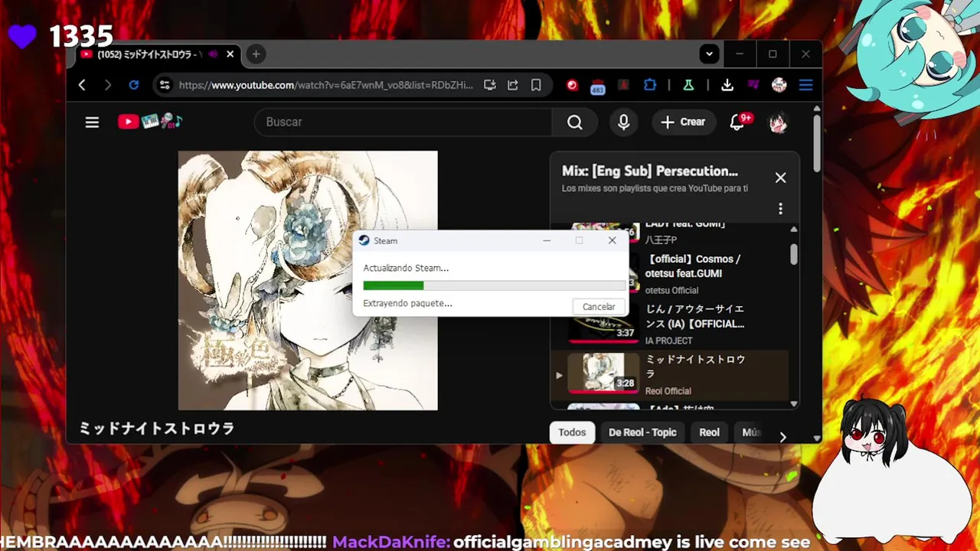Click the 3:37 playlist video thumbnail
Viewport: 980px width, 551px height.
603,324
